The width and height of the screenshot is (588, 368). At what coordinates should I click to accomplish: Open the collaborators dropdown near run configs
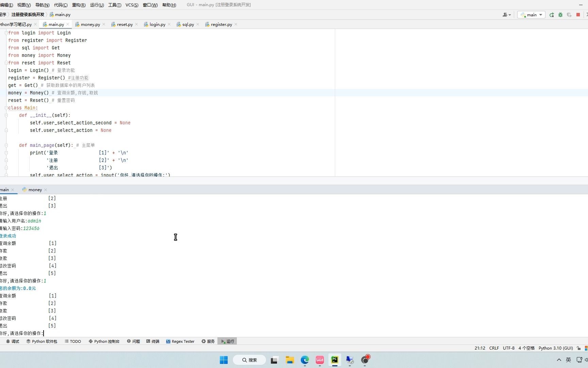(506, 15)
